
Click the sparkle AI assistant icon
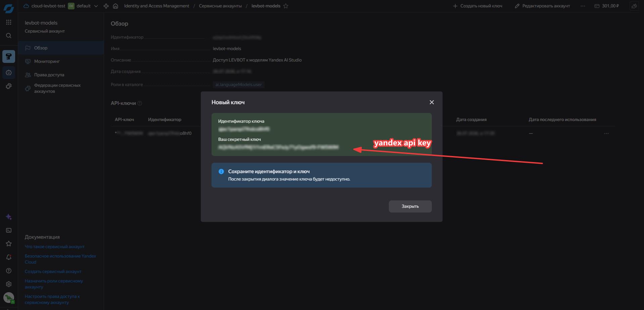click(9, 217)
